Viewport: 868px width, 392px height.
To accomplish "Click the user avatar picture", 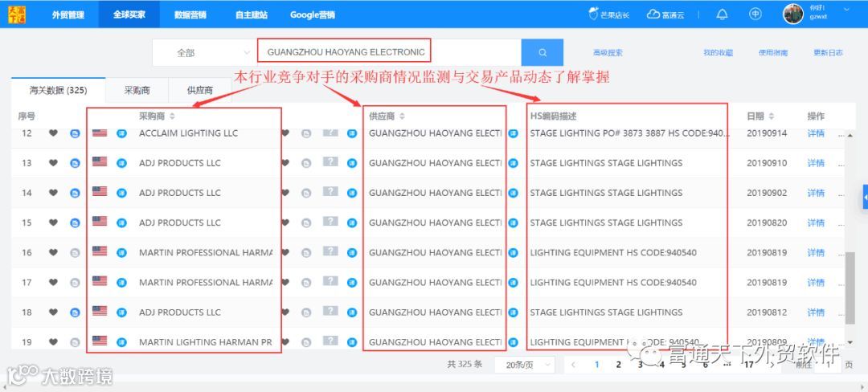I will point(793,14).
